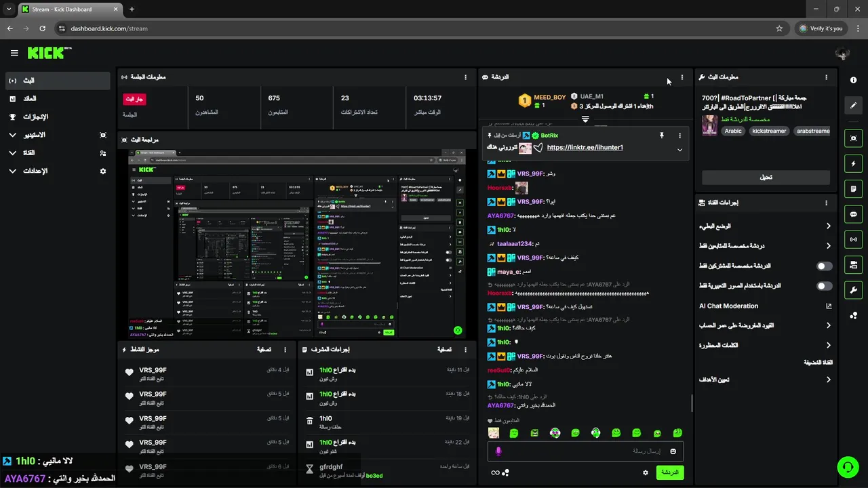Toggle subscribers-only chat switch

pos(825,266)
